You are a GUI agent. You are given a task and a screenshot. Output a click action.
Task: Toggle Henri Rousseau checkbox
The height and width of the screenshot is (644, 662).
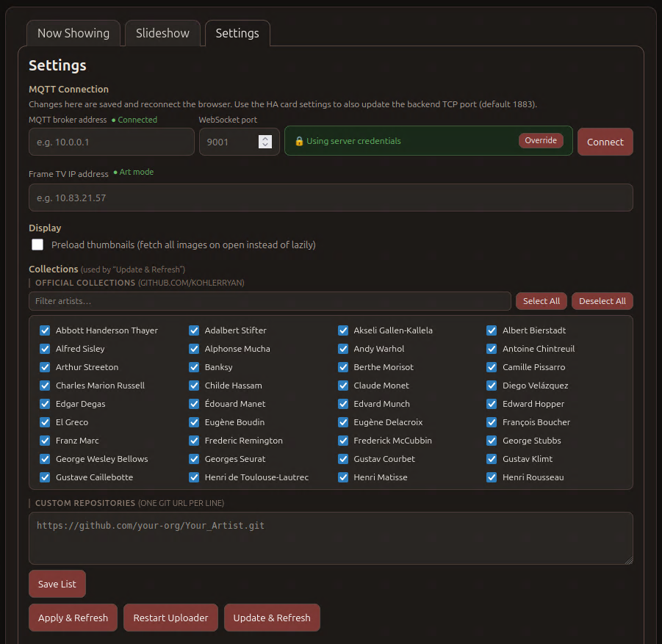(x=492, y=477)
